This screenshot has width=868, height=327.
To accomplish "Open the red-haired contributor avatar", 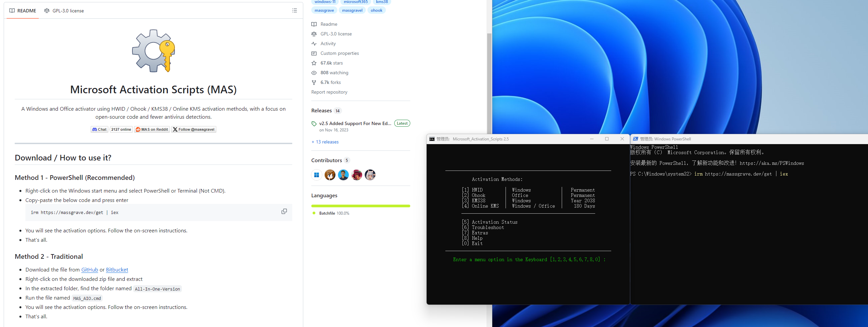I will pos(356,175).
